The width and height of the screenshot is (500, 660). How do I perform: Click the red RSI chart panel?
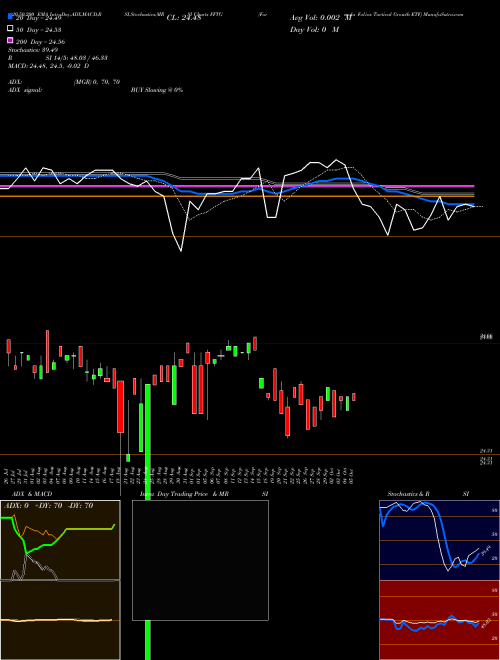tap(439, 620)
